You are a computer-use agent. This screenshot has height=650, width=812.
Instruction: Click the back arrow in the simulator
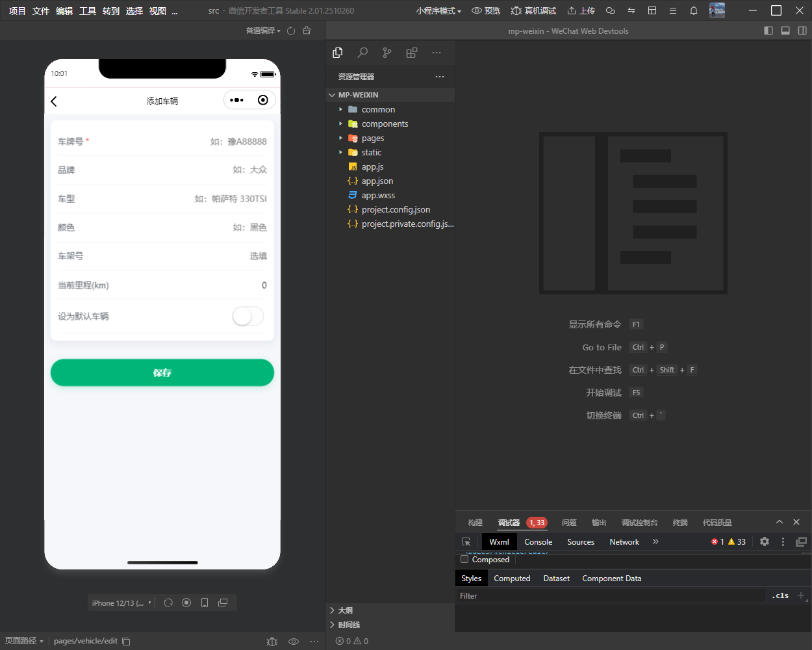54,101
